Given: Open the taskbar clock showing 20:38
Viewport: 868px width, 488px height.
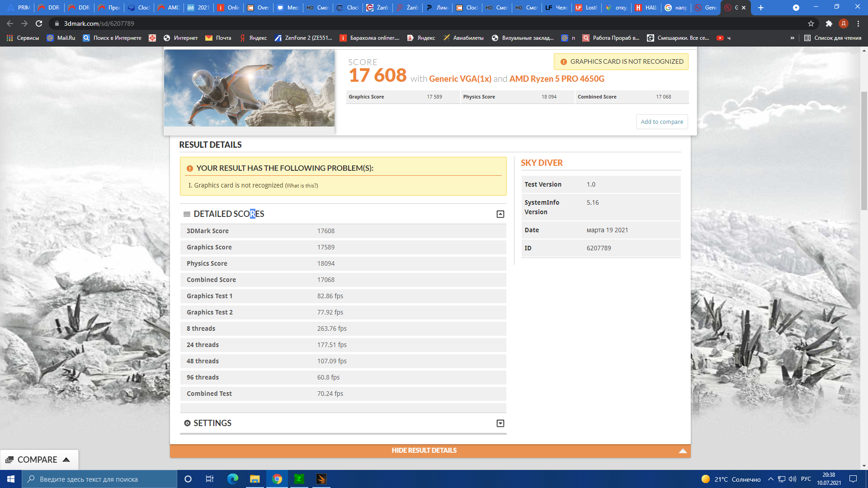Looking at the screenshot, I should pyautogui.click(x=829, y=479).
